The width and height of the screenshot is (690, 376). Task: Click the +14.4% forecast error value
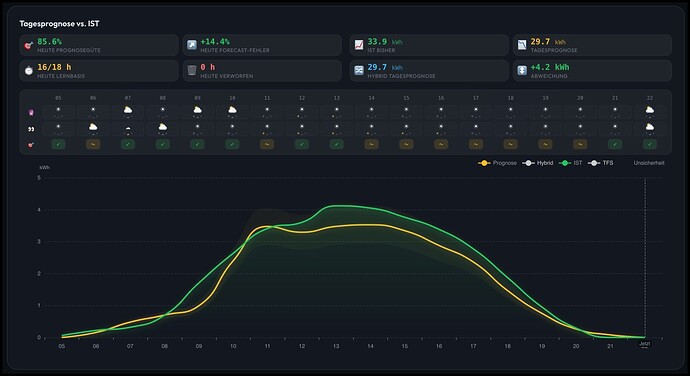215,41
